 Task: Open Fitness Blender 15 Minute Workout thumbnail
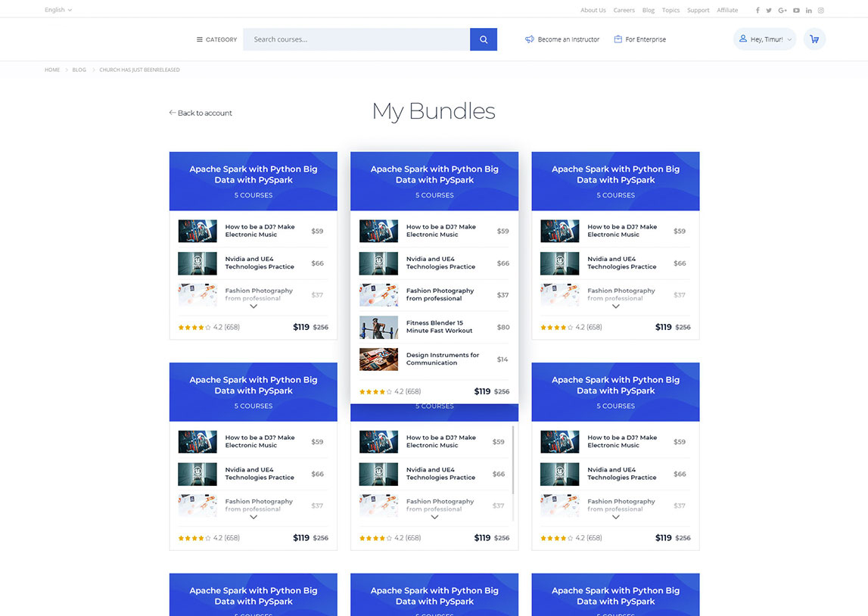point(378,327)
